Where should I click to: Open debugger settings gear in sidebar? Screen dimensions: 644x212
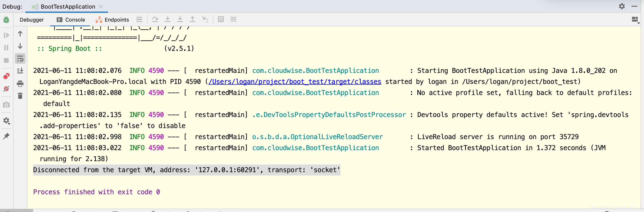tap(6, 121)
